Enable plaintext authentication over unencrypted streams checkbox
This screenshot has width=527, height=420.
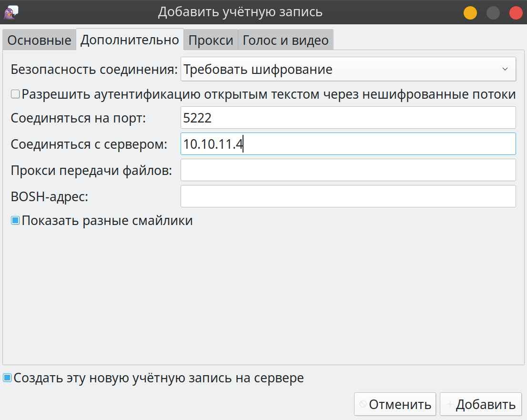tap(15, 94)
